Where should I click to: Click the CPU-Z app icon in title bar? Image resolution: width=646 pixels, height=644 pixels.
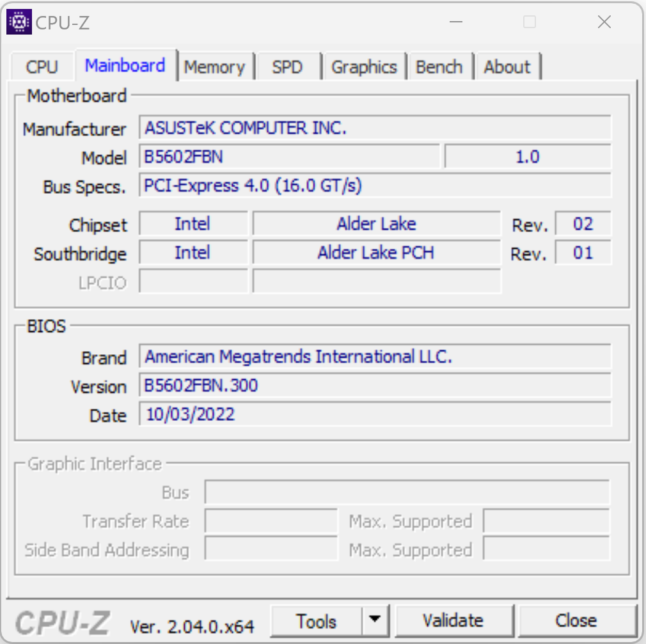[x=19, y=22]
